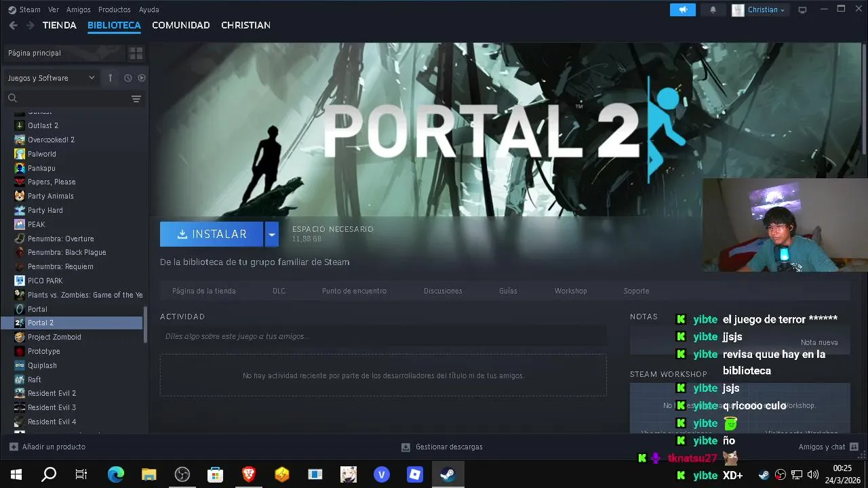Viewport: 868px width, 488px height.
Task: Click the Party Animals dog icon
Action: coord(20,196)
